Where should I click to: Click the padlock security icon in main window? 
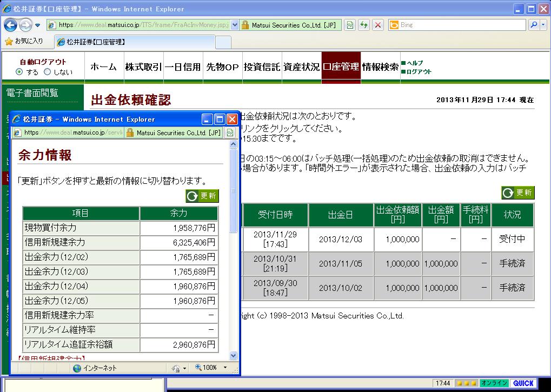coord(245,25)
